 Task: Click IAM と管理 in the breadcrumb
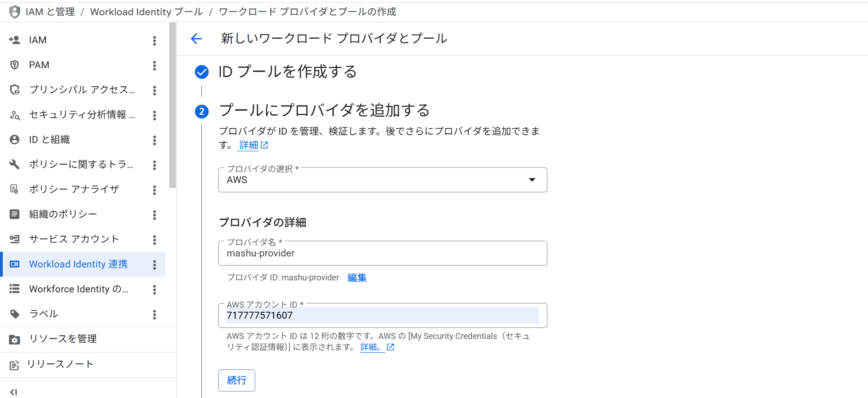pyautogui.click(x=50, y=12)
